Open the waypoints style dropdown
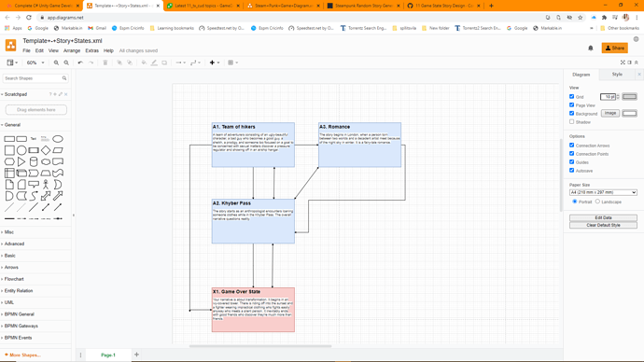 195,63
